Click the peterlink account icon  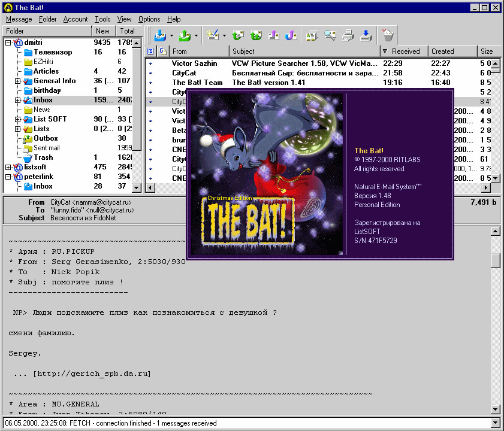point(18,177)
